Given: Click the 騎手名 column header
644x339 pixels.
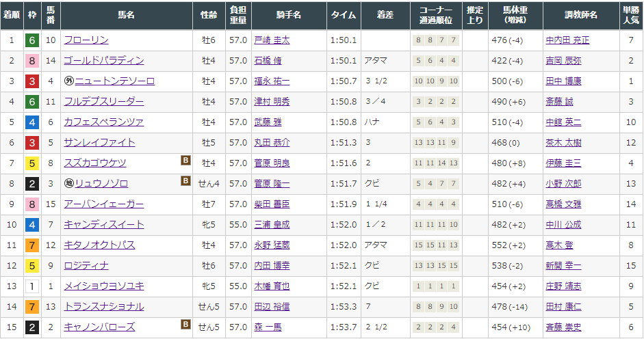Looking at the screenshot, I should tap(289, 15).
